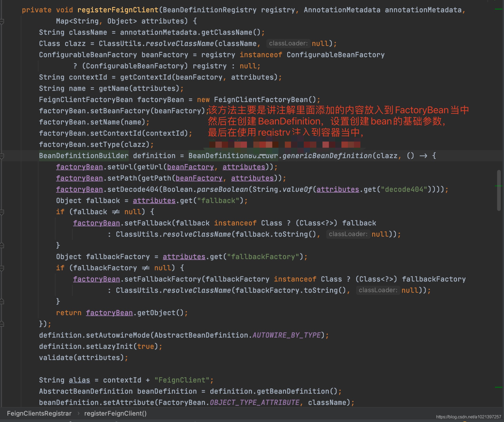This screenshot has width=504, height=422.
Task: Click fold end marker of the fallback if-block
Action: click(2, 245)
